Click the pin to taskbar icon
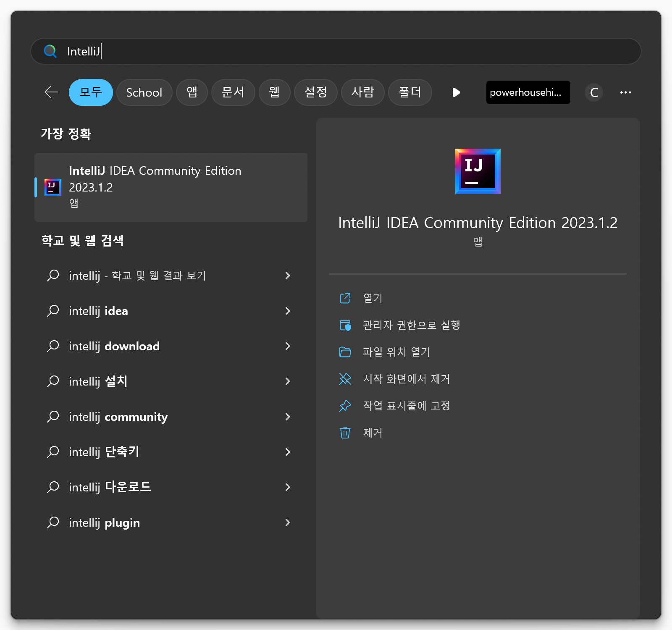This screenshot has height=630, width=672. tap(345, 406)
